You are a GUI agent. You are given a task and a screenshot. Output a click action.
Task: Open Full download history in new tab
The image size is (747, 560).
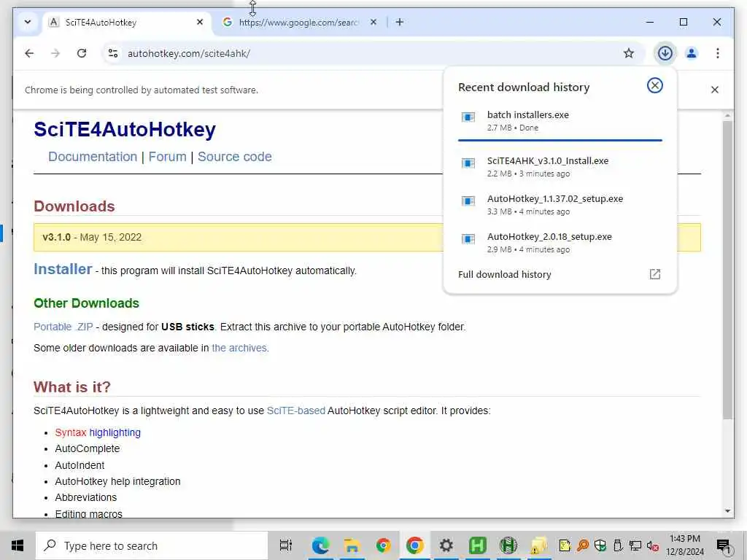(x=655, y=274)
